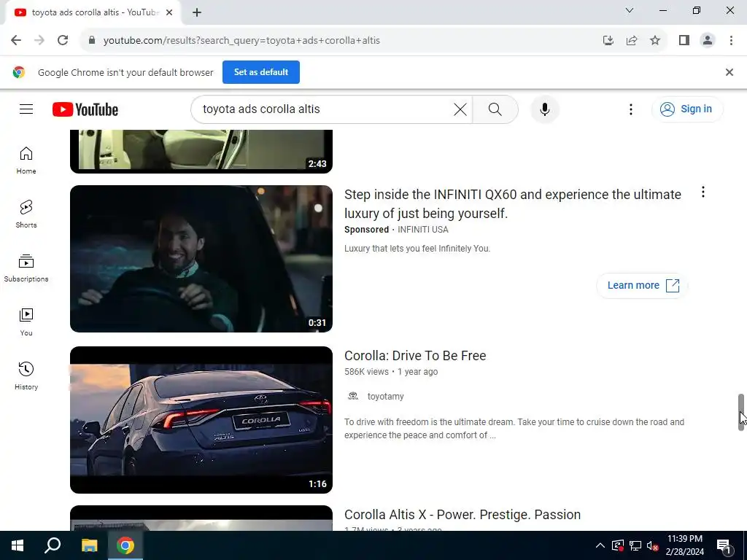This screenshot has width=747, height=560.
Task: Open the toyotamy channel name link
Action: tap(385, 396)
